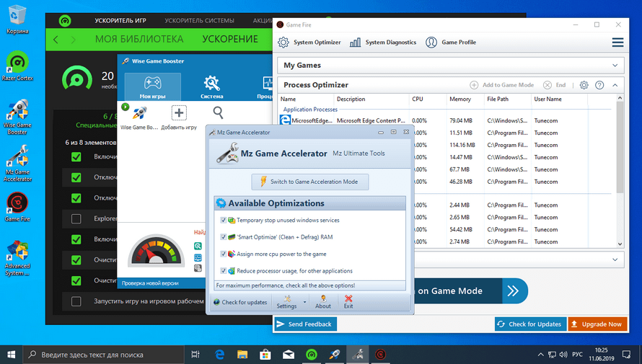
Task: Expand collapsed section below process list
Action: point(615,259)
